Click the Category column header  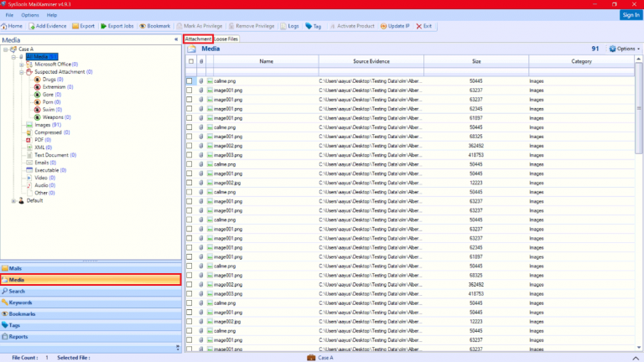[582, 61]
